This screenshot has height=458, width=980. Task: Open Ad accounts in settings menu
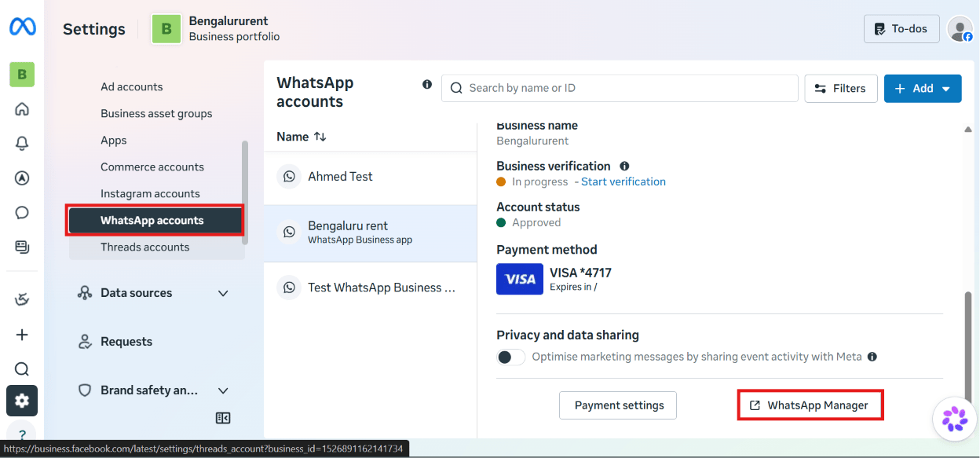[x=132, y=86]
